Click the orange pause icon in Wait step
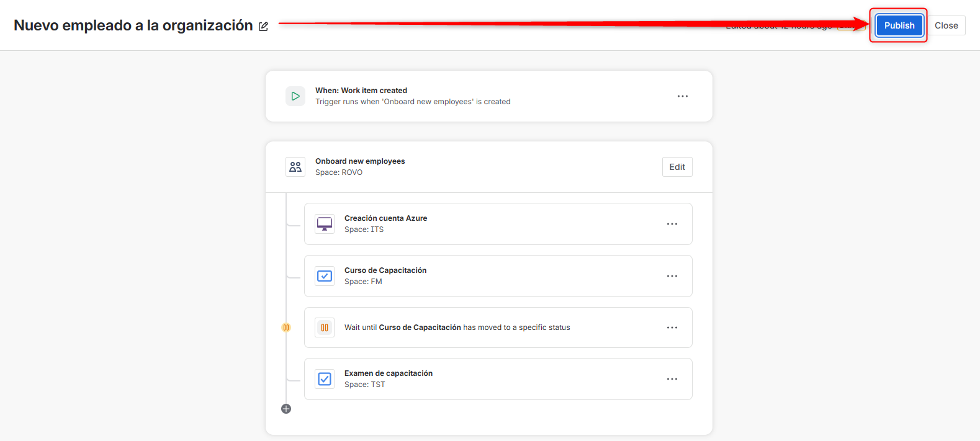This screenshot has width=980, height=441. coord(325,327)
